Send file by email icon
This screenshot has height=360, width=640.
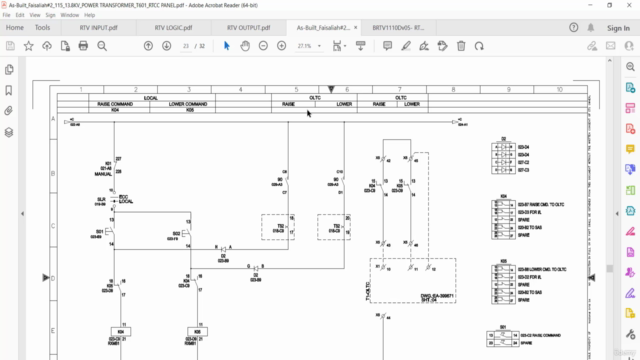pos(611,46)
